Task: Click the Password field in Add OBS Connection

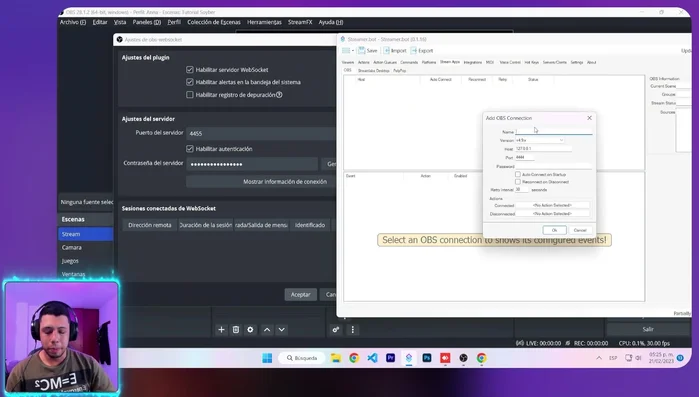Action: [554, 166]
